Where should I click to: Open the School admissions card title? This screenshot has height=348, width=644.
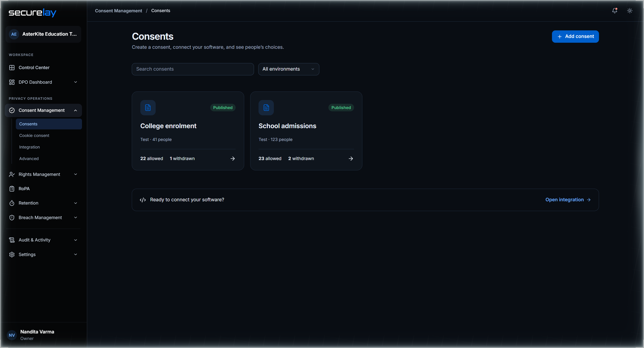tap(287, 126)
